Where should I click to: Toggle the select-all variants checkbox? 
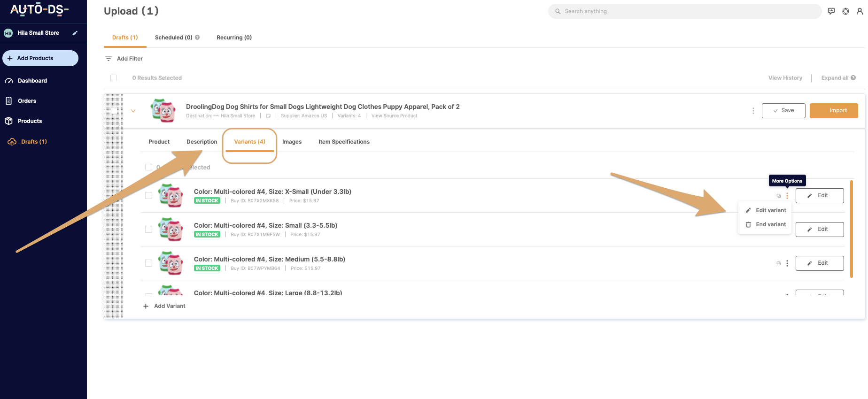pos(148,167)
